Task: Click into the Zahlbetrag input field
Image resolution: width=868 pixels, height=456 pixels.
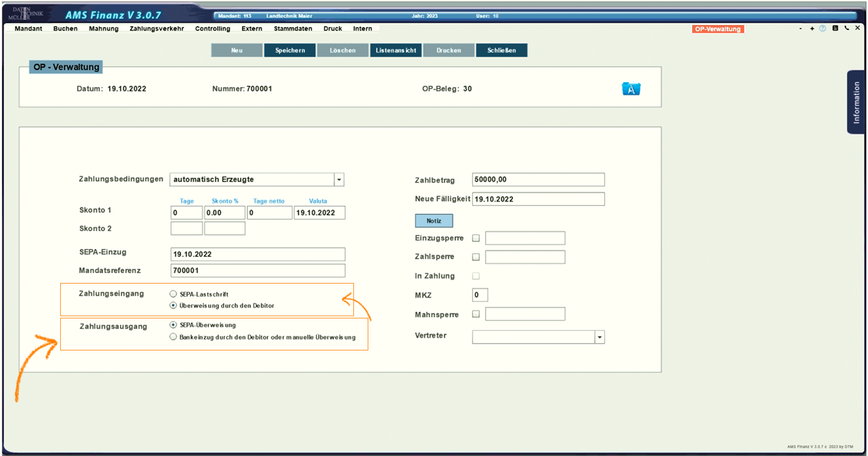Action: coord(538,180)
